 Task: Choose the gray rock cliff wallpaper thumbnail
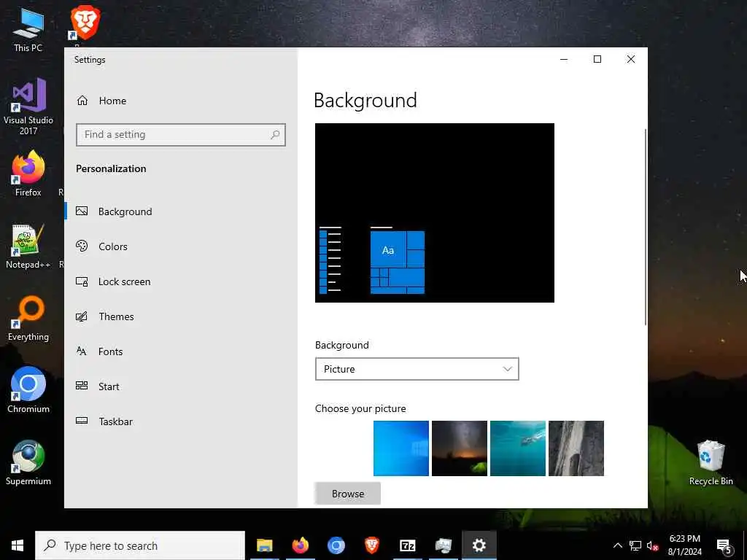(576, 448)
